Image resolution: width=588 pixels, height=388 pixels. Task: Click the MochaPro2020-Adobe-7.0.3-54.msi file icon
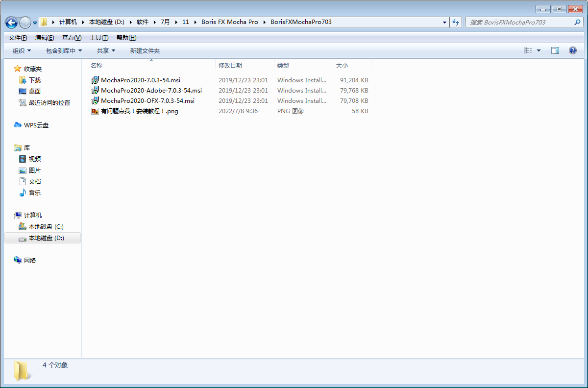point(95,90)
